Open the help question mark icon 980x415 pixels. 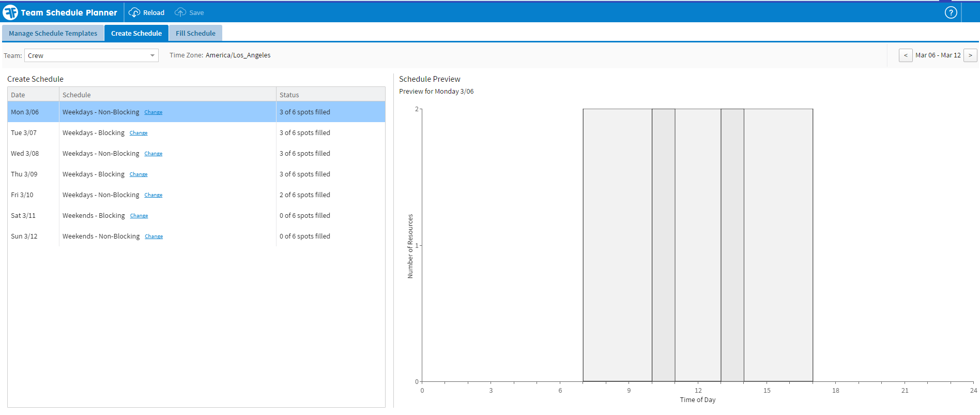point(951,12)
